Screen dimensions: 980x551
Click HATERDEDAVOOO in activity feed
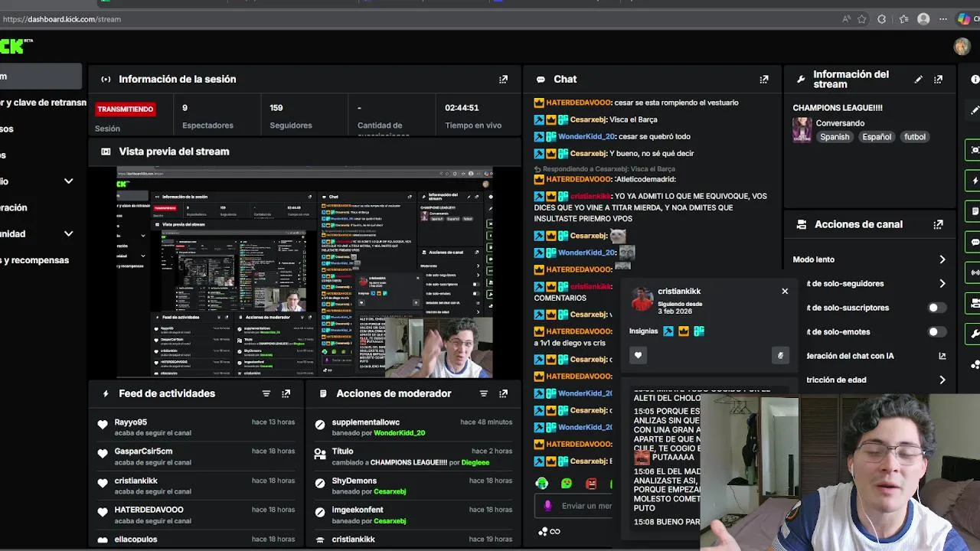[149, 510]
